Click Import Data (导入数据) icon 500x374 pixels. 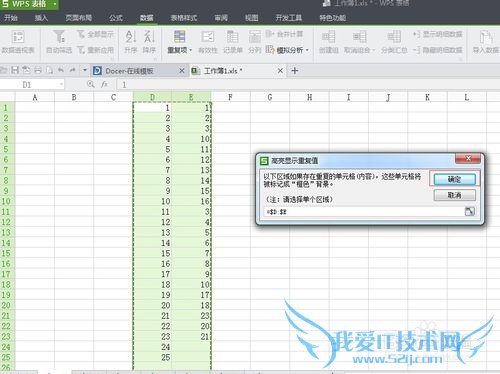point(486,37)
